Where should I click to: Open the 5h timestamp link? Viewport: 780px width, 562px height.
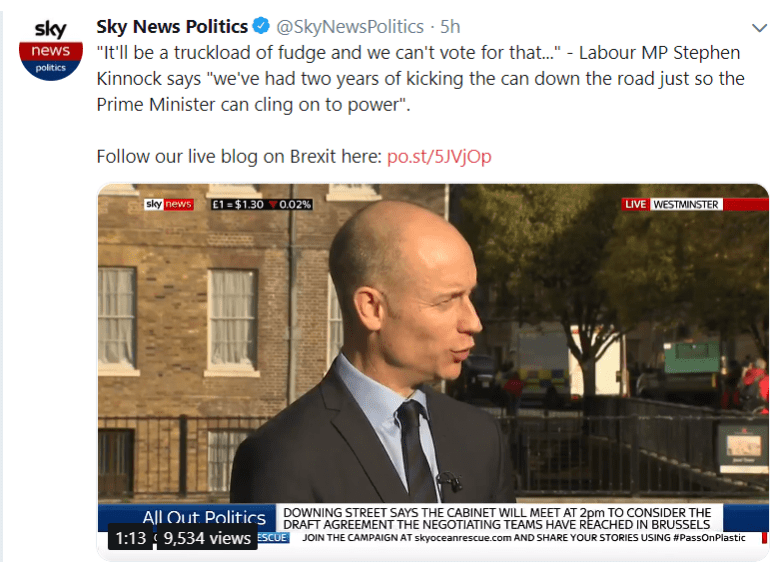coord(450,26)
